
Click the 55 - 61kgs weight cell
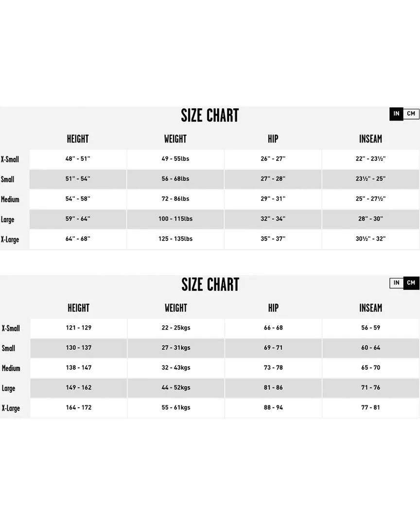pos(176,408)
